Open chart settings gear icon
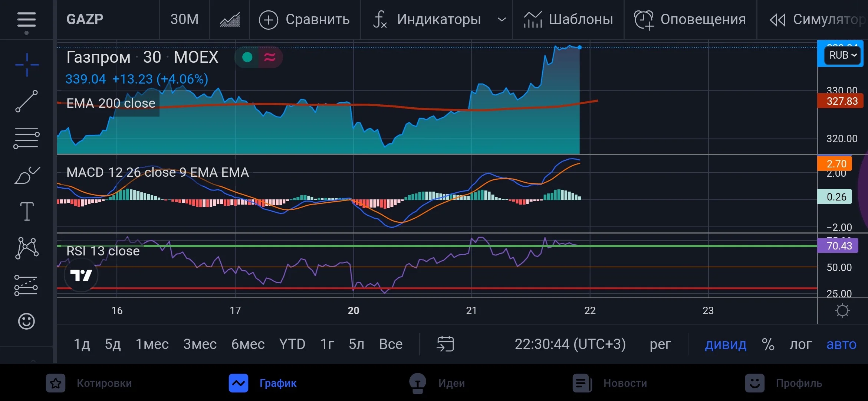Viewport: 868px width, 401px height. coord(842,310)
